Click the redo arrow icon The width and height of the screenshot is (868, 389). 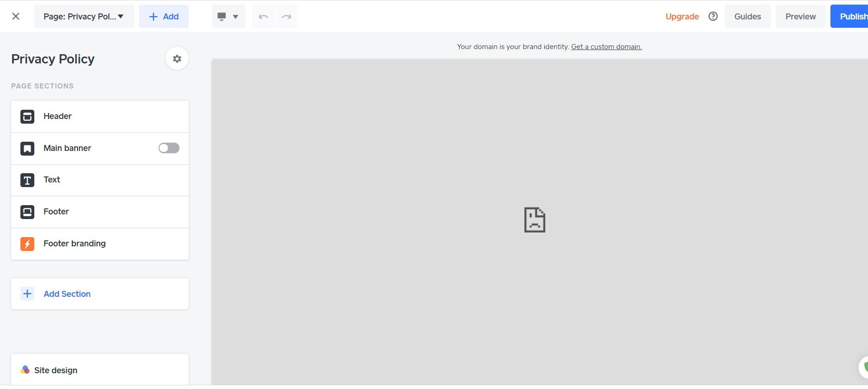pyautogui.click(x=287, y=16)
